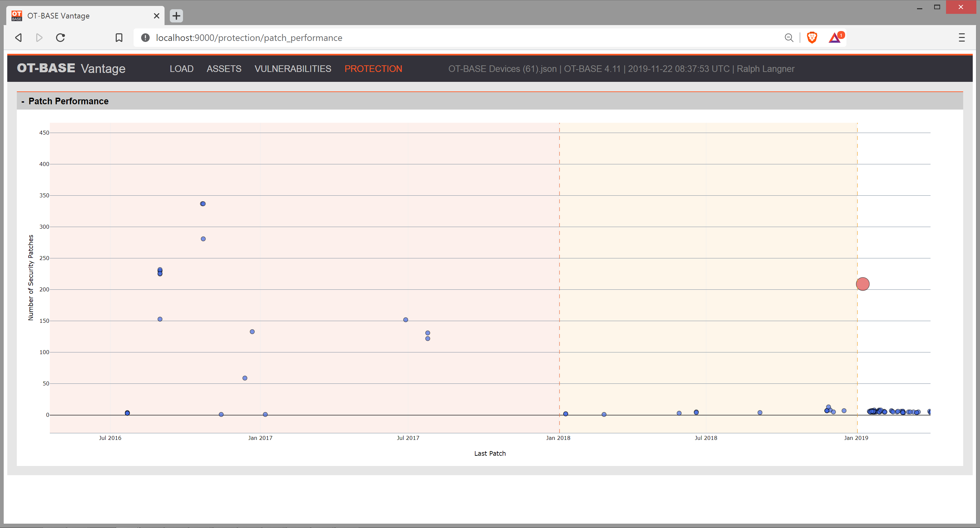Click the Jan 2018 axis tick label

coord(558,438)
